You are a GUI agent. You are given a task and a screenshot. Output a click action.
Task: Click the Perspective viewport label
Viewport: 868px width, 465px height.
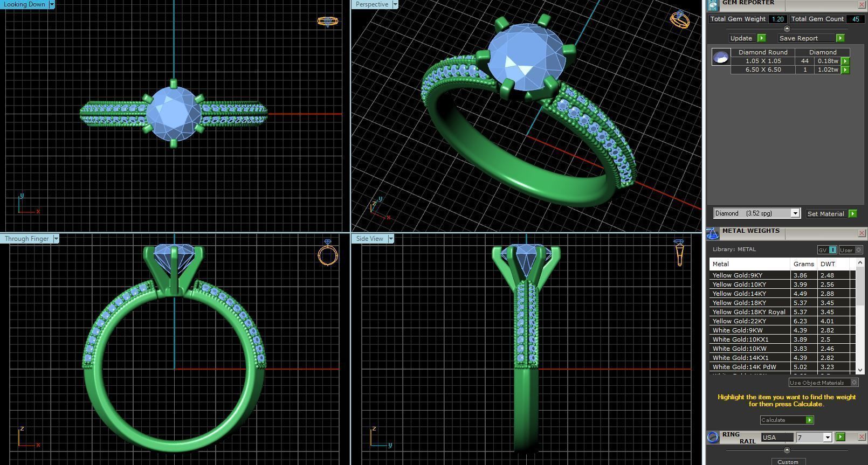(372, 4)
